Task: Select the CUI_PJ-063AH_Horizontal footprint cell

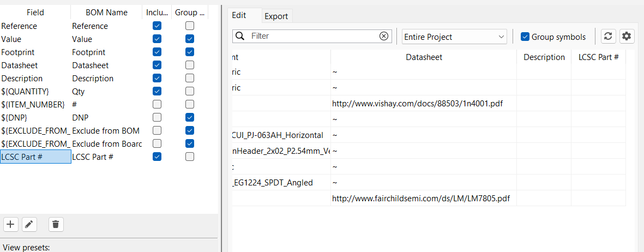Action: (281, 135)
